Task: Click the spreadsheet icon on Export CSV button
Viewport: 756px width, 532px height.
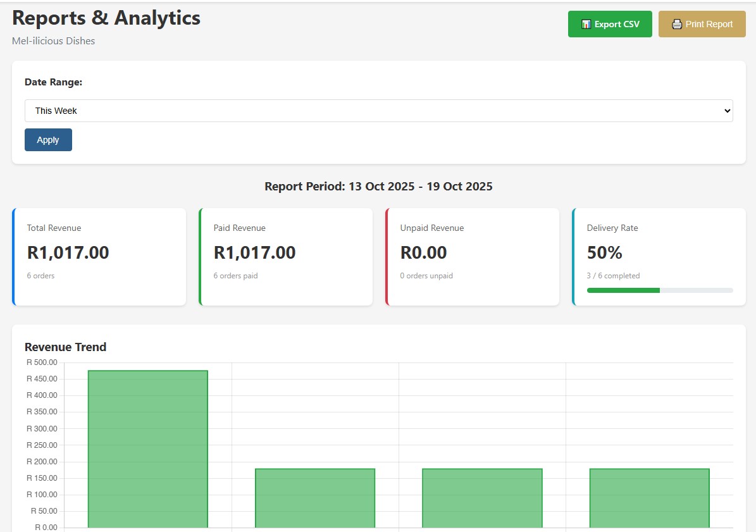Action: 585,23
